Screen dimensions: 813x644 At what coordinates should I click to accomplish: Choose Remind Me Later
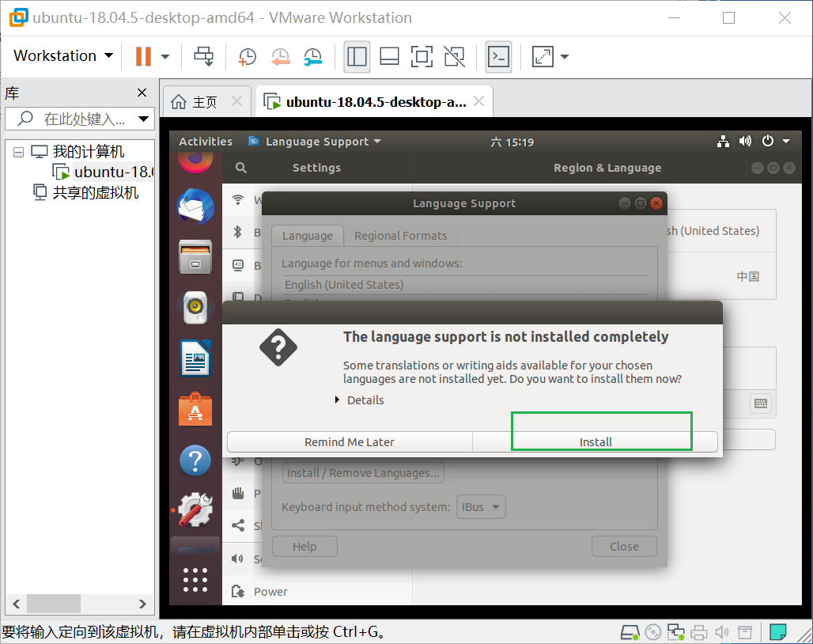click(350, 441)
